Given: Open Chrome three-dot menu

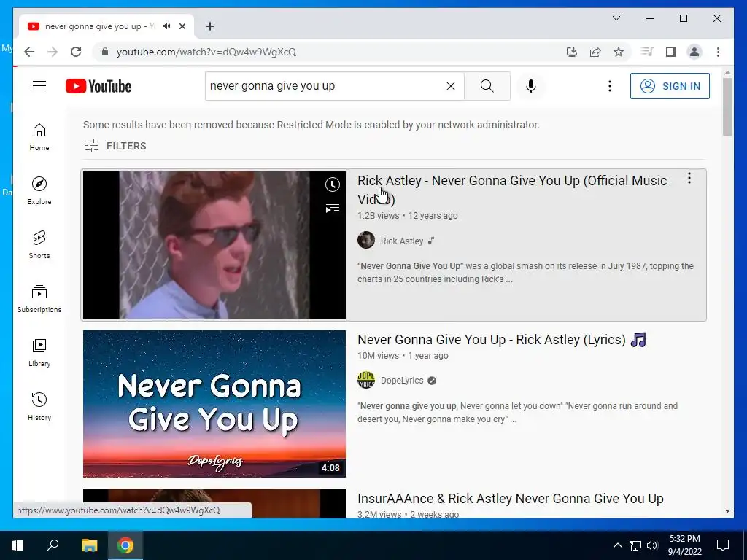Looking at the screenshot, I should (x=718, y=52).
